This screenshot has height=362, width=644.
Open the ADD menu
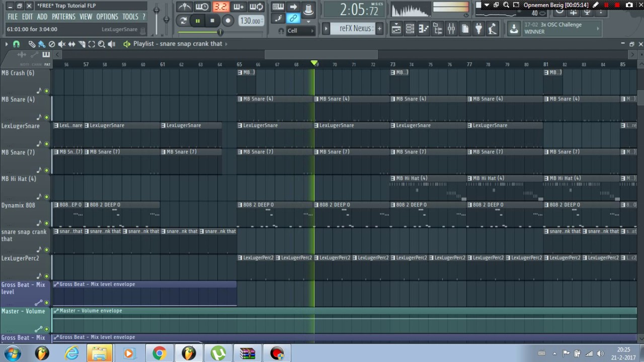[x=42, y=17]
